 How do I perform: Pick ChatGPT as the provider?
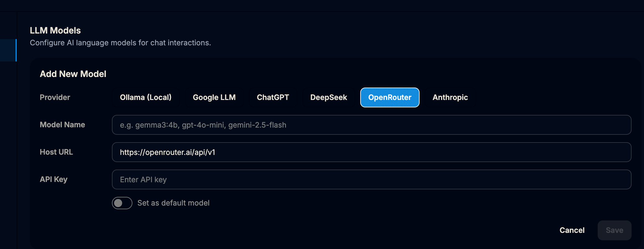coord(273,97)
